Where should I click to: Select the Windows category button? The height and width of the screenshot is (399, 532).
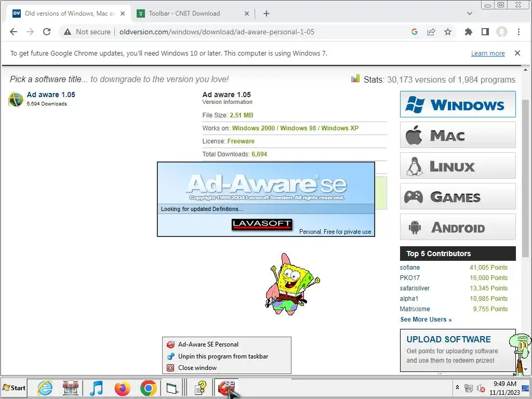(458, 104)
